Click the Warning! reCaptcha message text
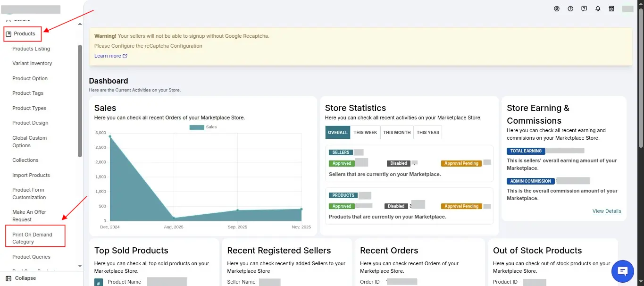644x286 pixels. point(182,36)
